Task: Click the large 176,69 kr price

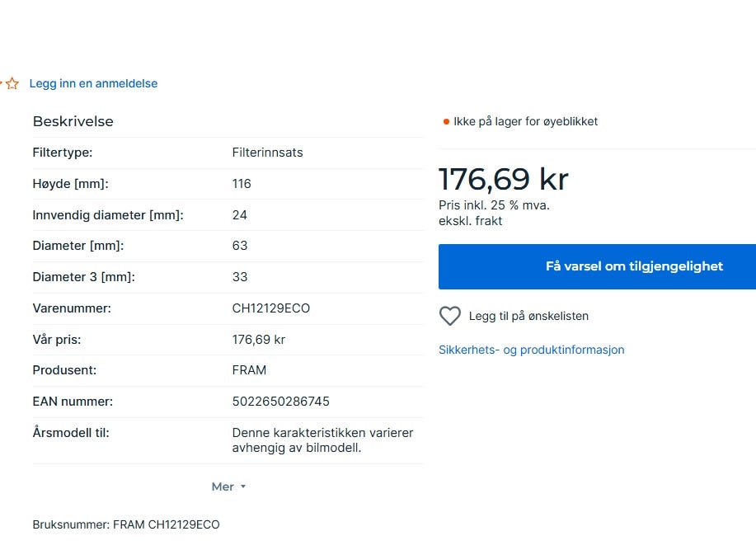Action: (503, 179)
